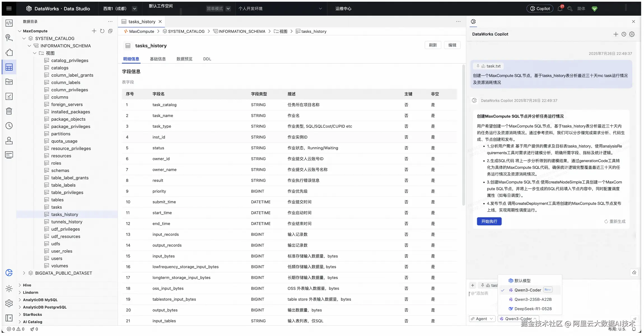Viewport: 644px width, 336px height.
Task: Start a new Copilot conversation
Action: click(616, 34)
